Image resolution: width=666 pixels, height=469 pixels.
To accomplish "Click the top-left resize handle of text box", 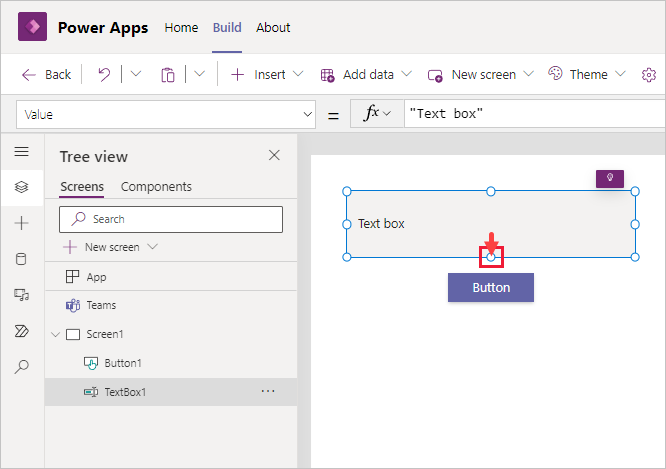I will click(x=347, y=191).
